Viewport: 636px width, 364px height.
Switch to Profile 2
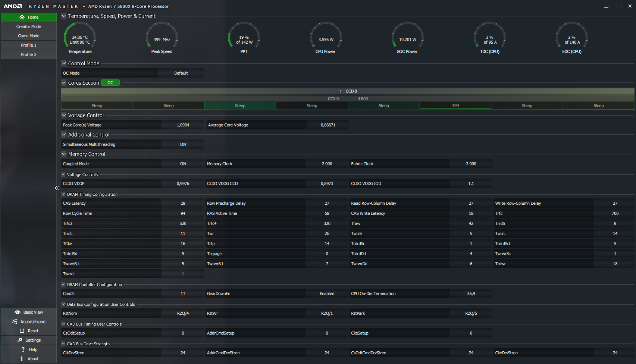pos(29,54)
